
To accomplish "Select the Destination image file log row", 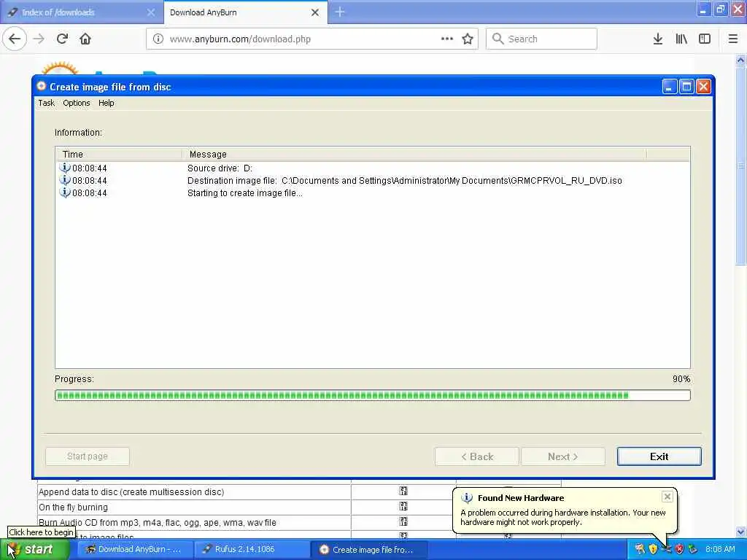I will coord(373,181).
